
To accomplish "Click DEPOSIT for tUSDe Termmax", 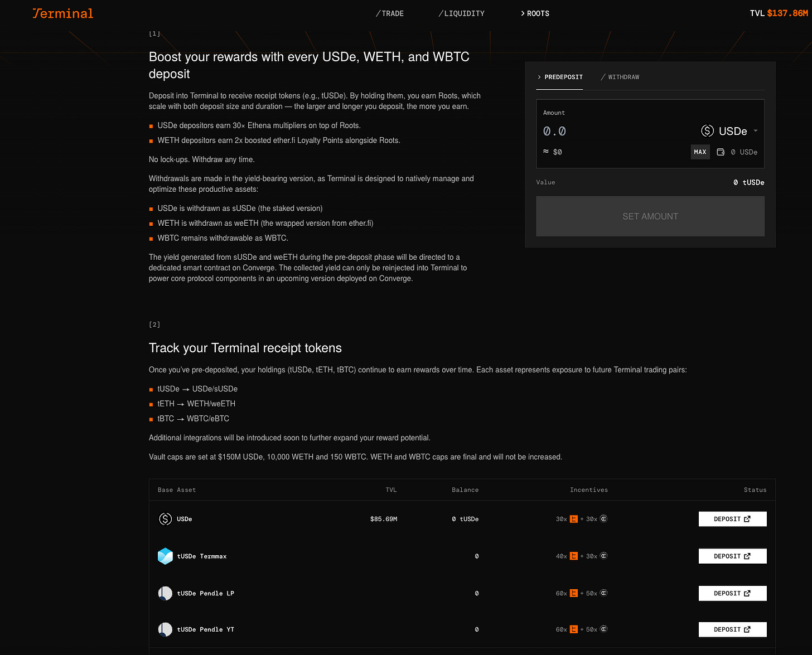I will pyautogui.click(x=732, y=556).
